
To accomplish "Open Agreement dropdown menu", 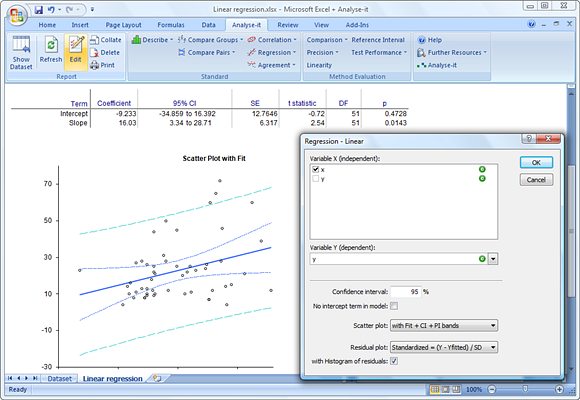I will (x=272, y=65).
